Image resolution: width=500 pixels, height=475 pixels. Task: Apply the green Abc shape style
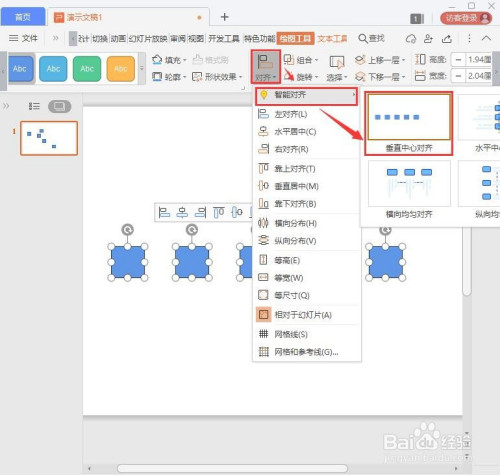[x=87, y=69]
